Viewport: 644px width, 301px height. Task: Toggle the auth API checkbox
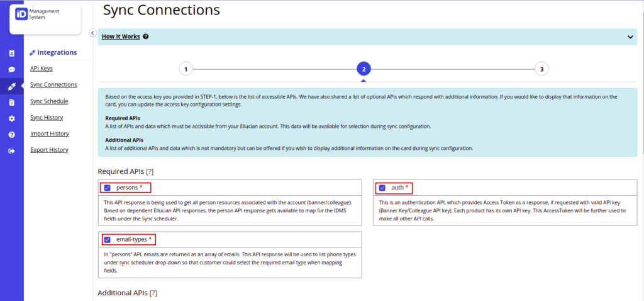(x=382, y=188)
